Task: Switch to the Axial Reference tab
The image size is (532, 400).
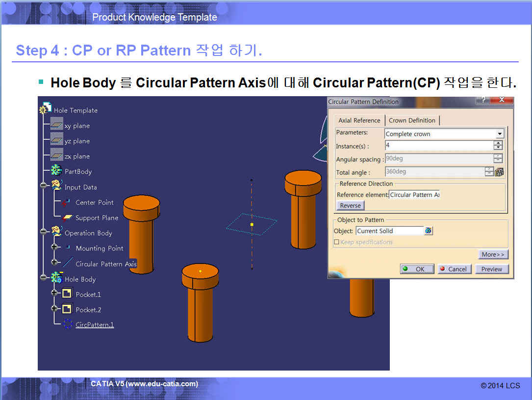Action: click(x=359, y=121)
